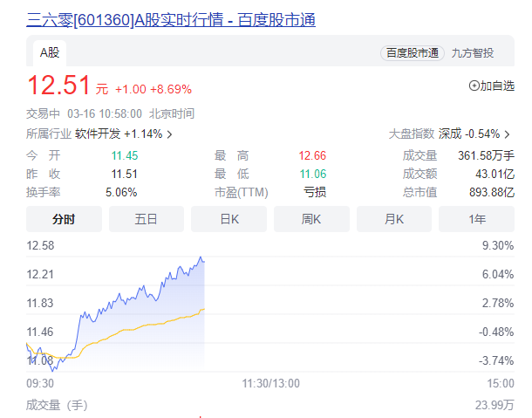Screen dimensions: 532x418
Task: Click 今开 value 11.45
Action: (x=125, y=156)
